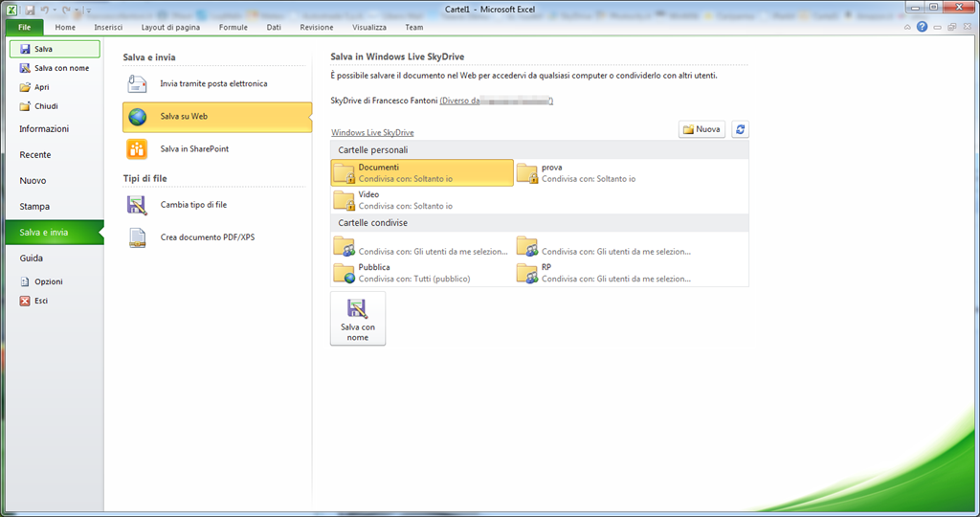Select Salva e invia menu item
The image size is (980, 517).
pyautogui.click(x=55, y=233)
